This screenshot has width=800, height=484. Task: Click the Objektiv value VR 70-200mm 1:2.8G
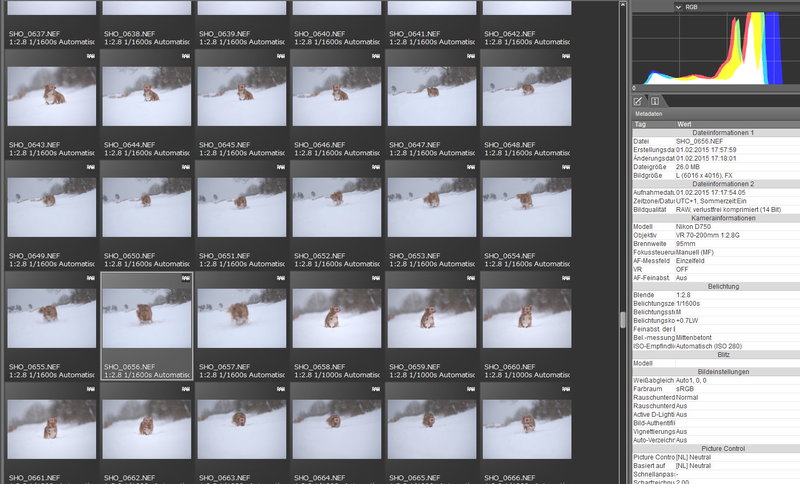click(x=708, y=235)
